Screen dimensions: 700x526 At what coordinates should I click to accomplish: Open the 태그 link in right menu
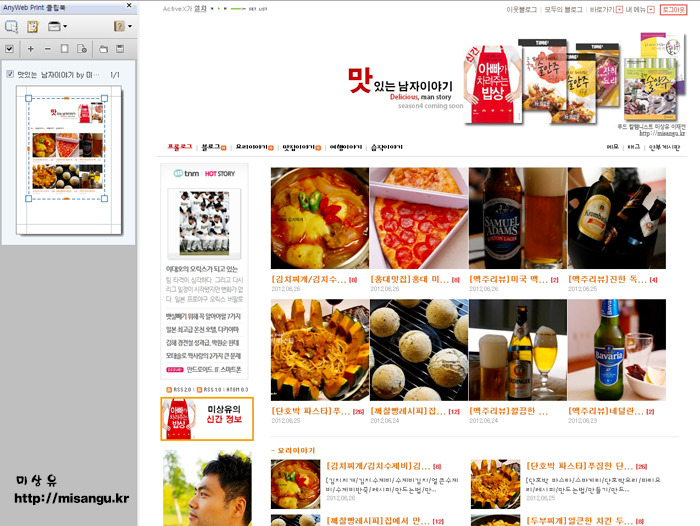point(633,147)
